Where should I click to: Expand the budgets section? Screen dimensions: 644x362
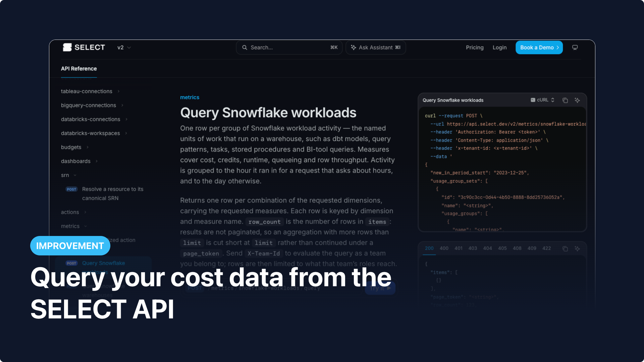click(x=75, y=147)
